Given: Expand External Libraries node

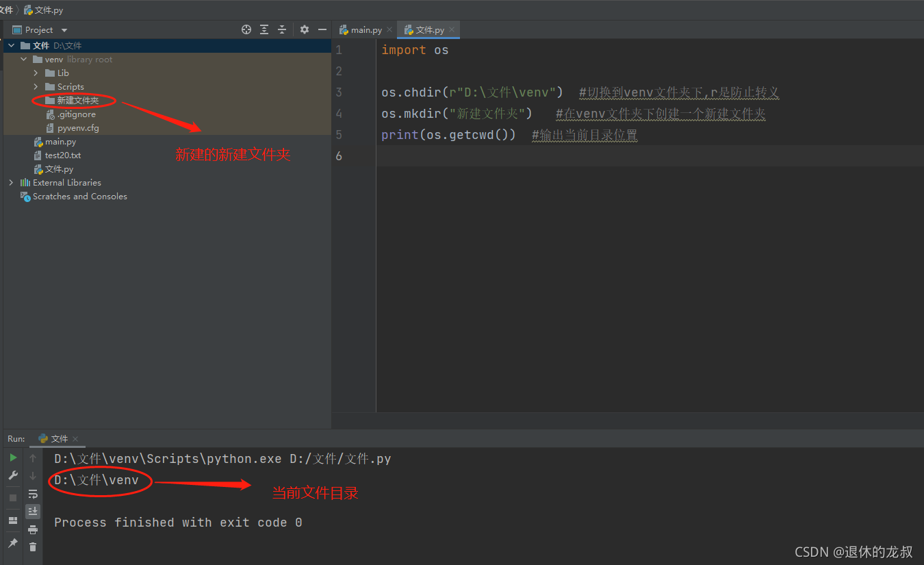Looking at the screenshot, I should click(11, 183).
